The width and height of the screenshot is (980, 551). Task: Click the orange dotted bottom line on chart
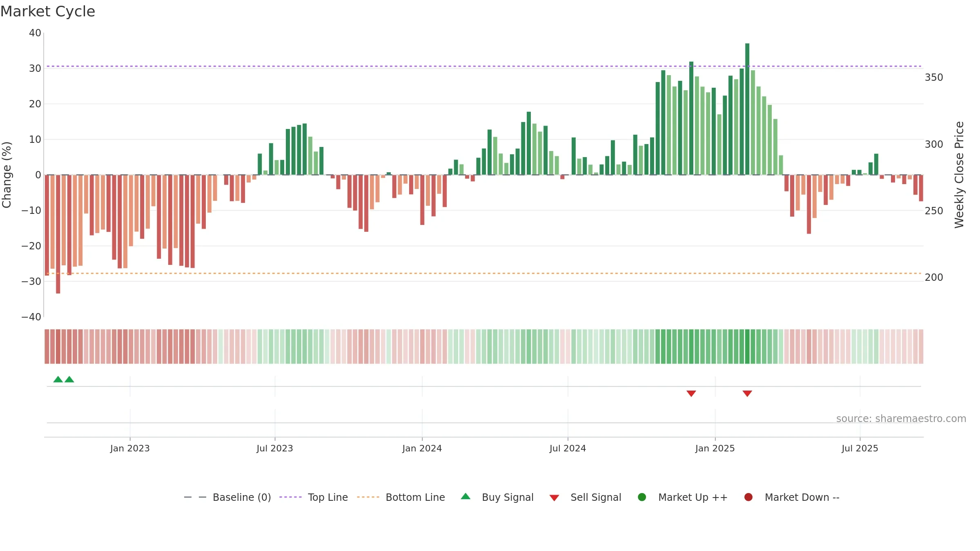pyautogui.click(x=484, y=273)
